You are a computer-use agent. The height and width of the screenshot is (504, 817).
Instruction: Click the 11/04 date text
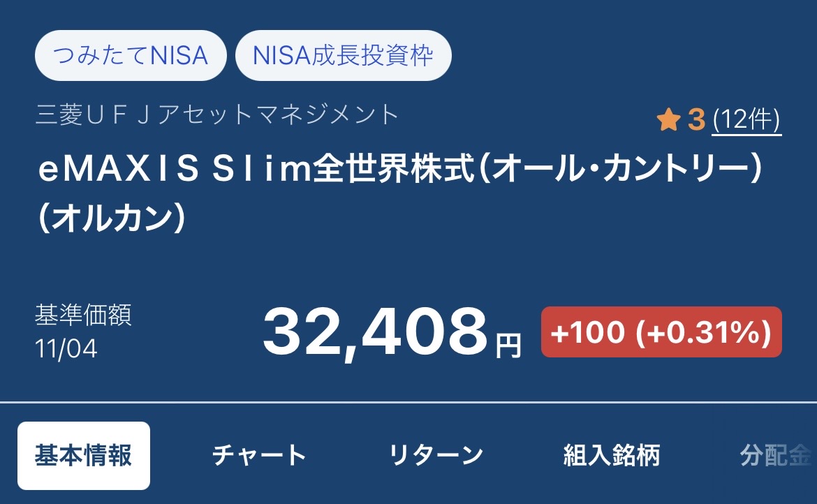click(66, 348)
